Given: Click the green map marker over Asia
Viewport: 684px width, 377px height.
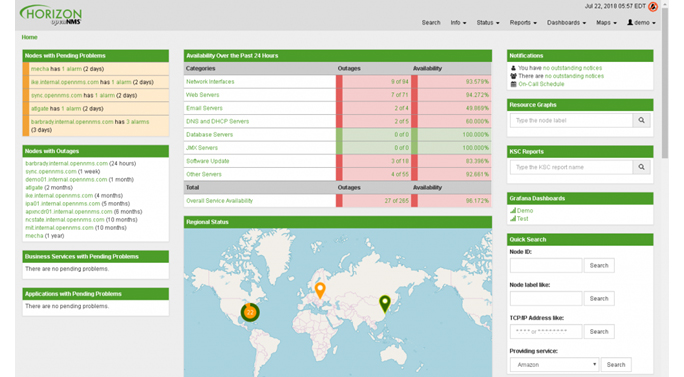Looking at the screenshot, I should point(385,304).
